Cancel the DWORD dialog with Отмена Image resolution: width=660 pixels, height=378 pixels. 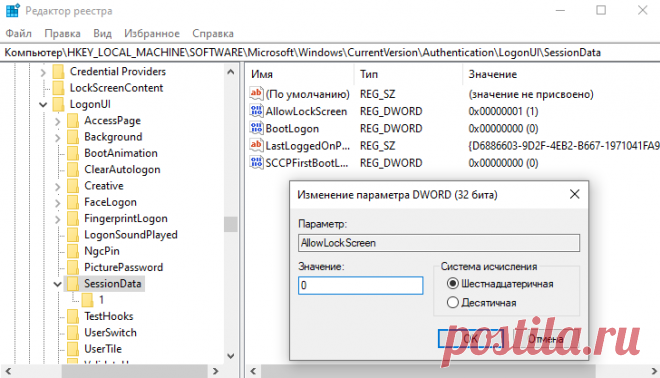[546, 339]
